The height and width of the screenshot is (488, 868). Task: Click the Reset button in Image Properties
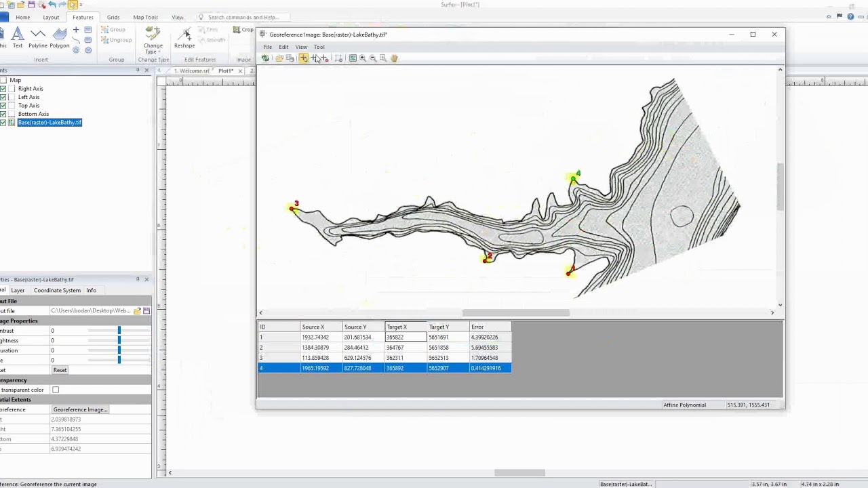click(x=60, y=370)
